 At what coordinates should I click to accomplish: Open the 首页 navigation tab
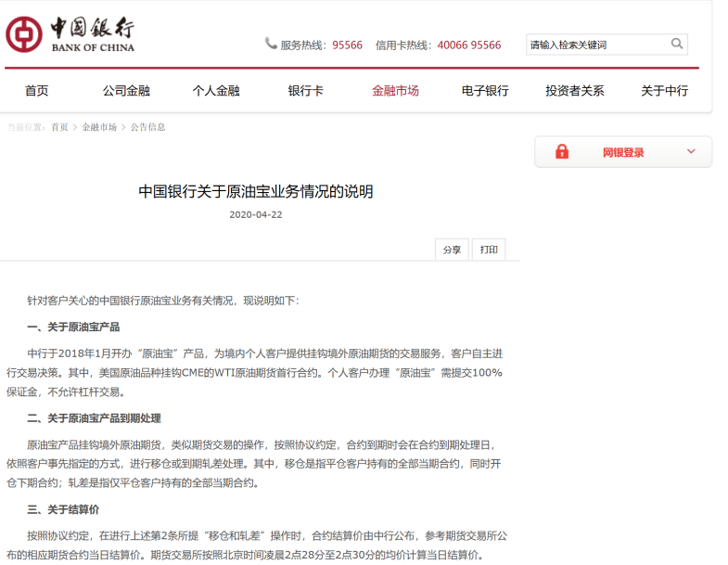[x=37, y=91]
